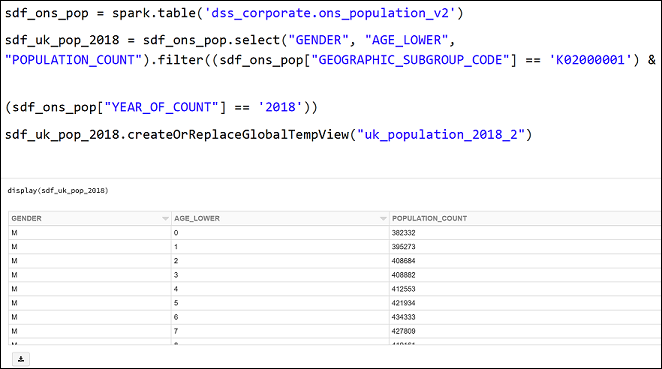Viewport: 662px width, 369px height.
Task: Click the '2018' year string in code
Action: pyautogui.click(x=280, y=107)
